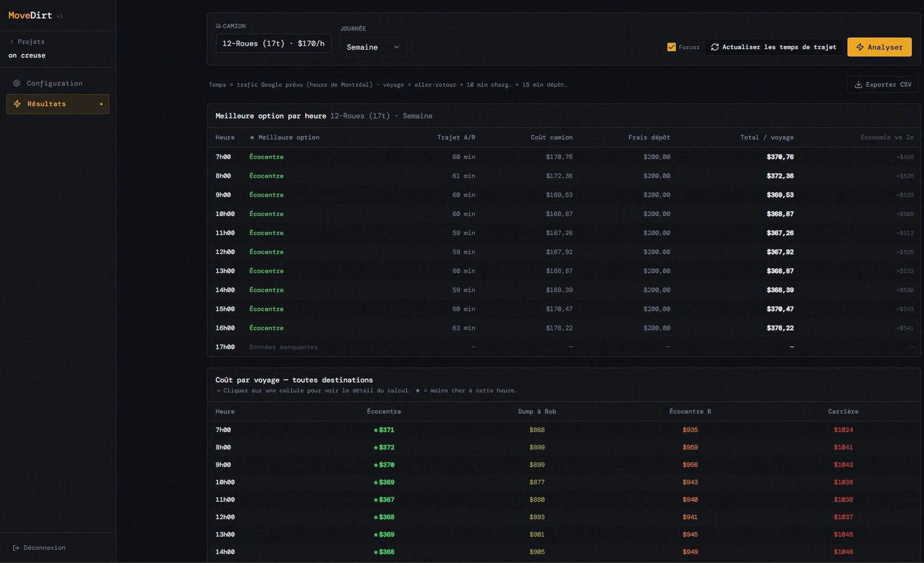Open the $935 Écocentre B cell
924x563 pixels.
690,430
